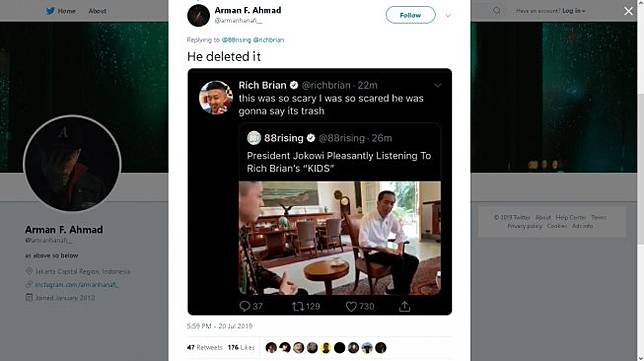Open the @richbrian mention link
Screen dimensions: 644x361
[x=269, y=40]
